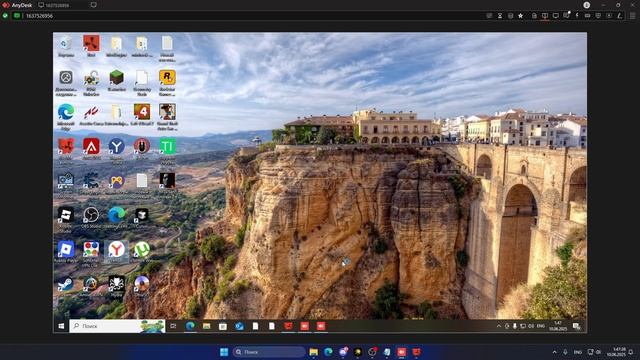640x360 pixels.
Task: Click the remote taskbar Поиск search box
Action: point(117,326)
